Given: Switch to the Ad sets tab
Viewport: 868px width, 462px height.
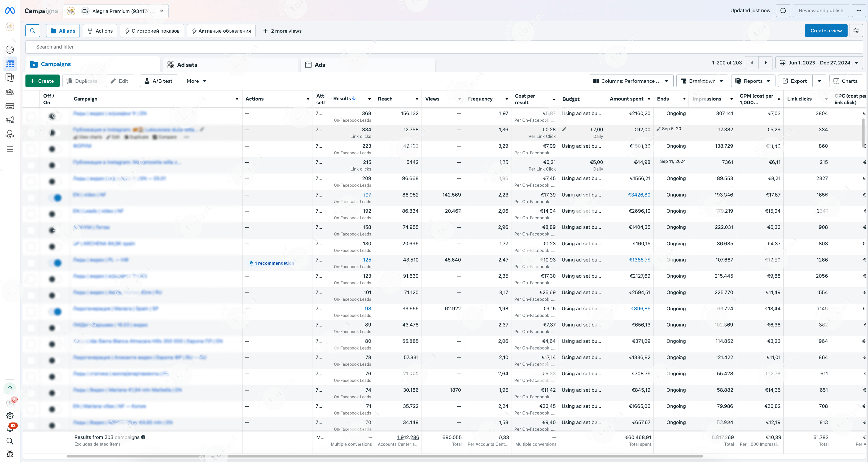Looking at the screenshot, I should pos(187,65).
